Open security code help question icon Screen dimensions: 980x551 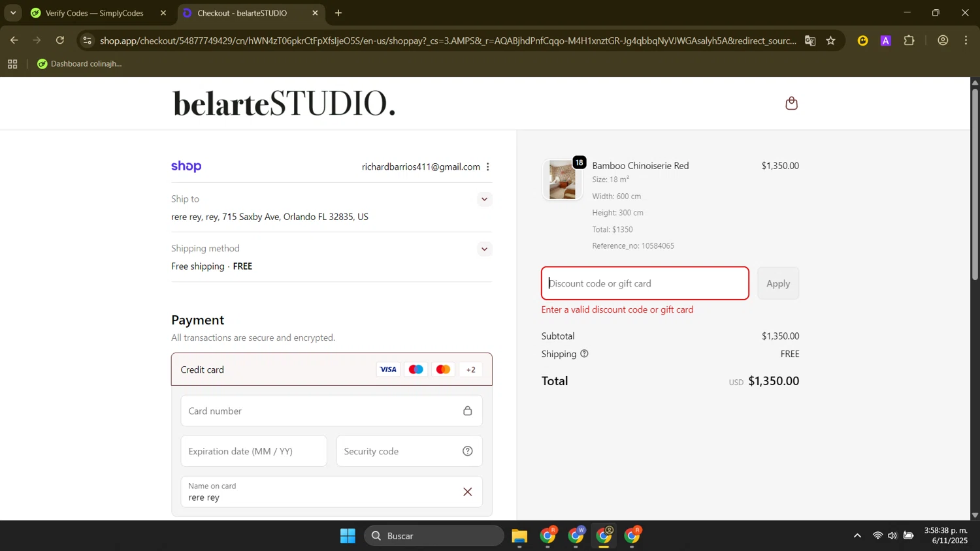pos(468,451)
